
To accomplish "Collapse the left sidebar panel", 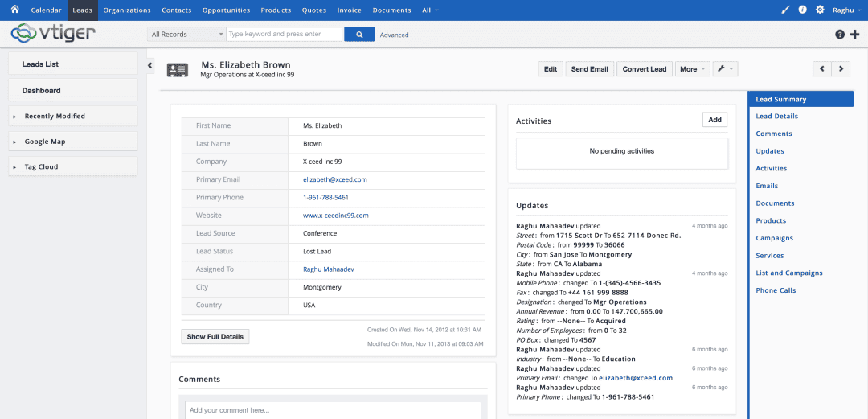I will coord(150,65).
